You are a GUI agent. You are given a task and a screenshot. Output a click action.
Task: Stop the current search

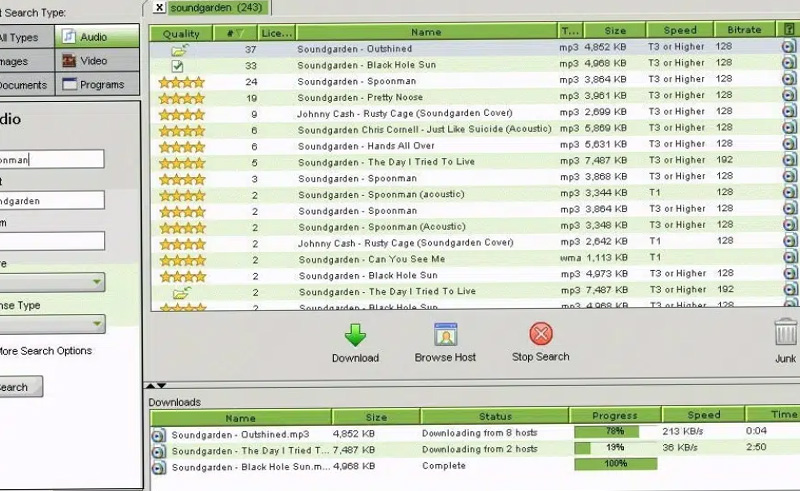540,342
